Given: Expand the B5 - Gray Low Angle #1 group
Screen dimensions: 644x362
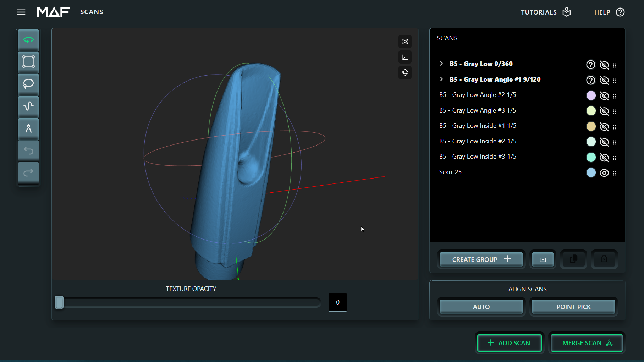Looking at the screenshot, I should 441,79.
